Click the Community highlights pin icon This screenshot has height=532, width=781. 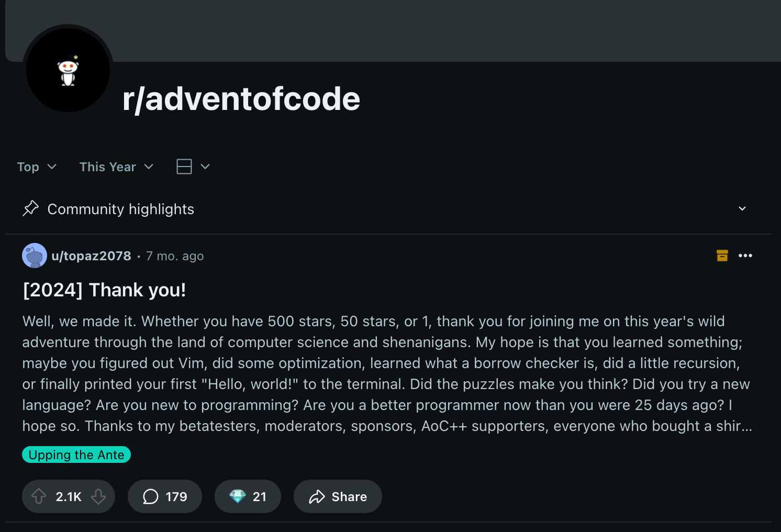click(31, 208)
